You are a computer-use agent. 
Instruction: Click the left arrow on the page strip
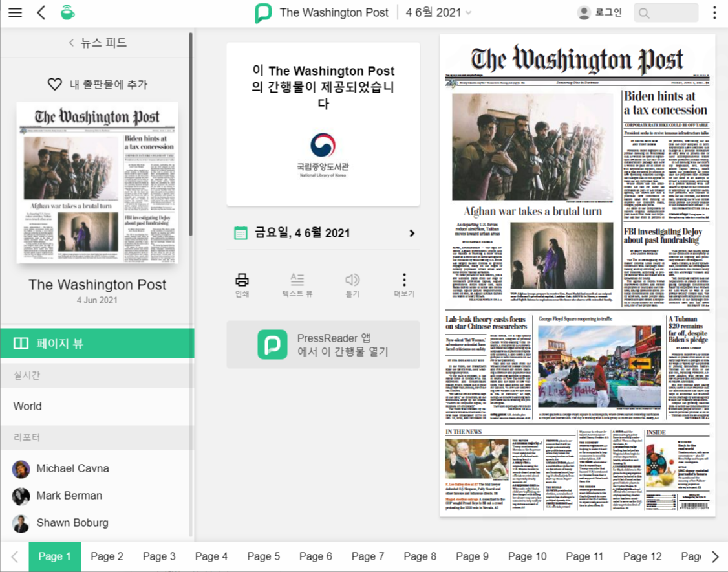[x=15, y=556]
